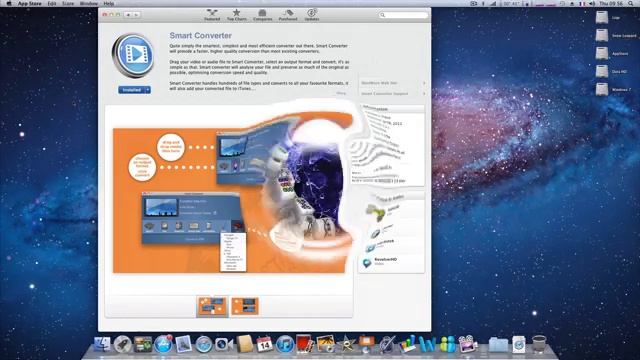The height and width of the screenshot is (360, 640).
Task: Expand description with the More link
Action: click(x=341, y=93)
